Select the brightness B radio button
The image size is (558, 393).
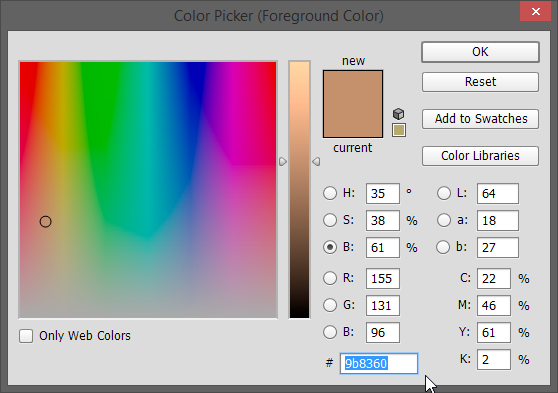coord(330,247)
